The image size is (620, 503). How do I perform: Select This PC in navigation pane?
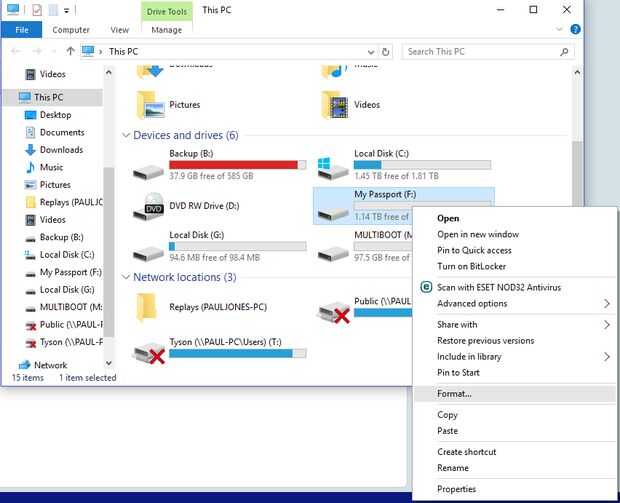click(53, 97)
